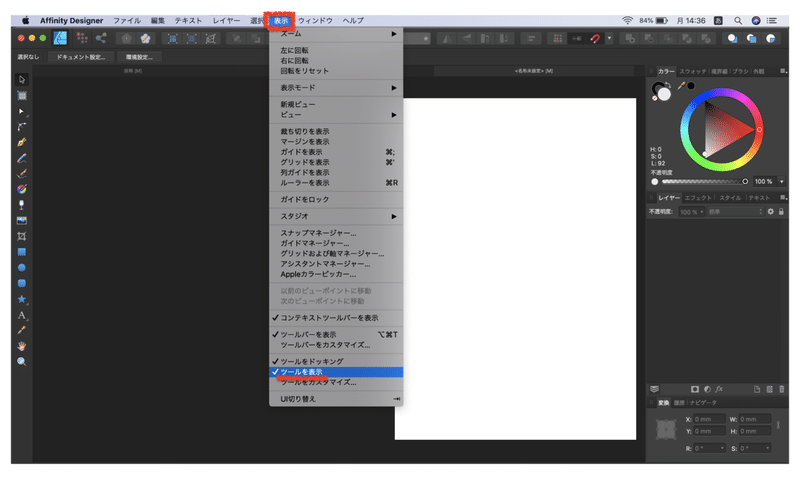Select the Zoom magnifier tool
The width and height of the screenshot is (800, 479).
21,362
